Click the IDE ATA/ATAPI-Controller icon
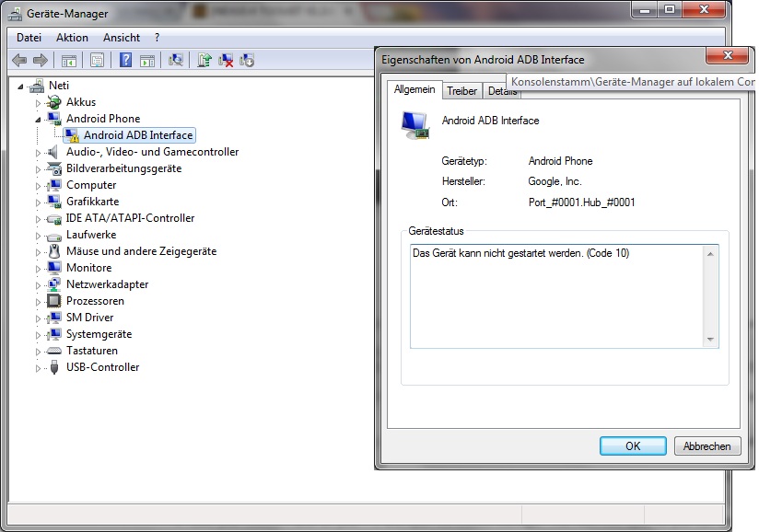759x532 pixels. pyautogui.click(x=53, y=219)
